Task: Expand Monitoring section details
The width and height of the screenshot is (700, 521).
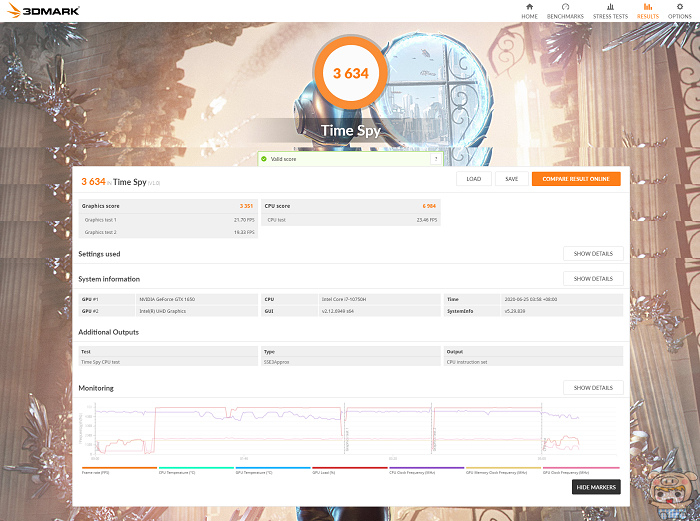Action: [x=593, y=388]
